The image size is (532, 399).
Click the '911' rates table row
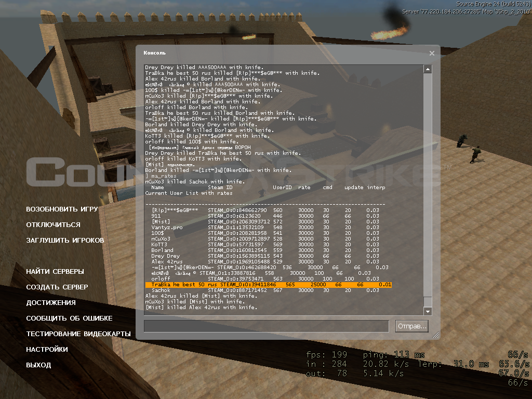point(265,216)
